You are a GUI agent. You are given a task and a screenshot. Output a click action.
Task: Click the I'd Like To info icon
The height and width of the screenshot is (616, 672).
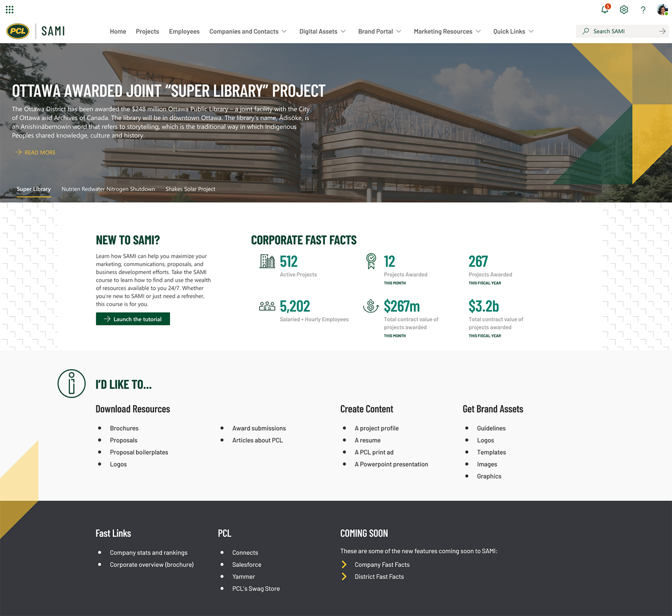pyautogui.click(x=71, y=383)
